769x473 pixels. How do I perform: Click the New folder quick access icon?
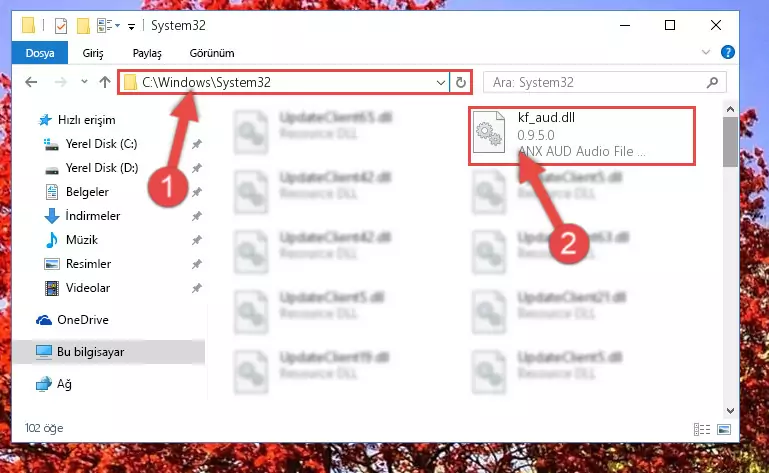coord(83,26)
